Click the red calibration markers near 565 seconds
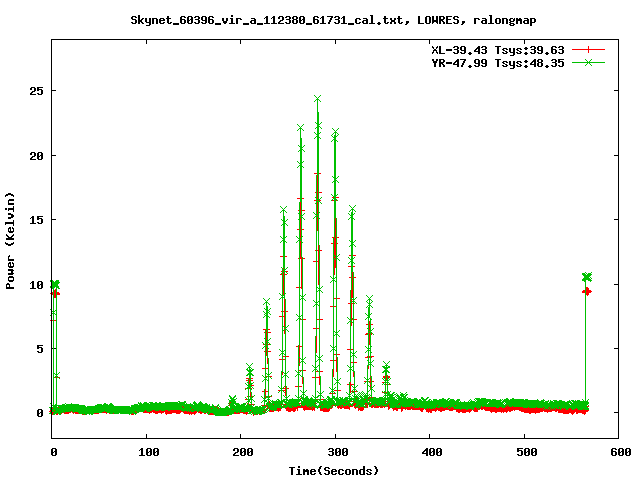Viewport: 640px width, 480px height. coord(587,291)
